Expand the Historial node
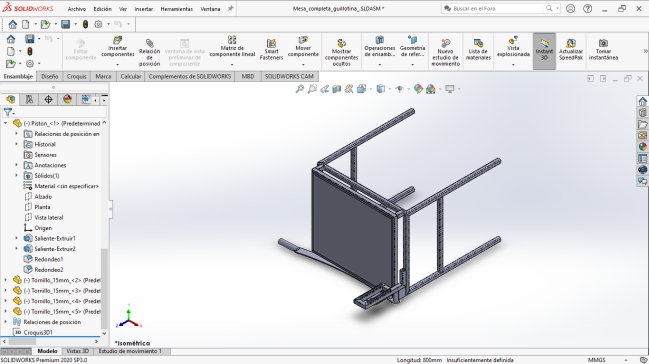The image size is (649, 364). pos(17,144)
